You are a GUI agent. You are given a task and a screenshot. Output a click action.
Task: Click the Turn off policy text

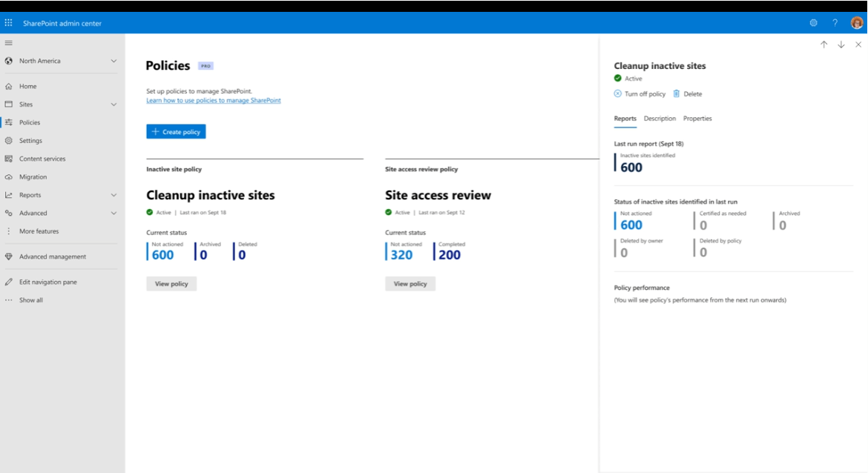[x=645, y=94]
